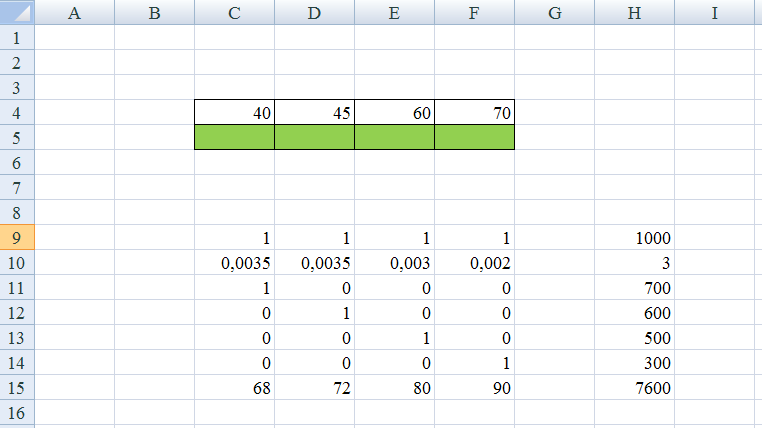
Task: Click cell H14 containing 300
Action: pos(634,362)
